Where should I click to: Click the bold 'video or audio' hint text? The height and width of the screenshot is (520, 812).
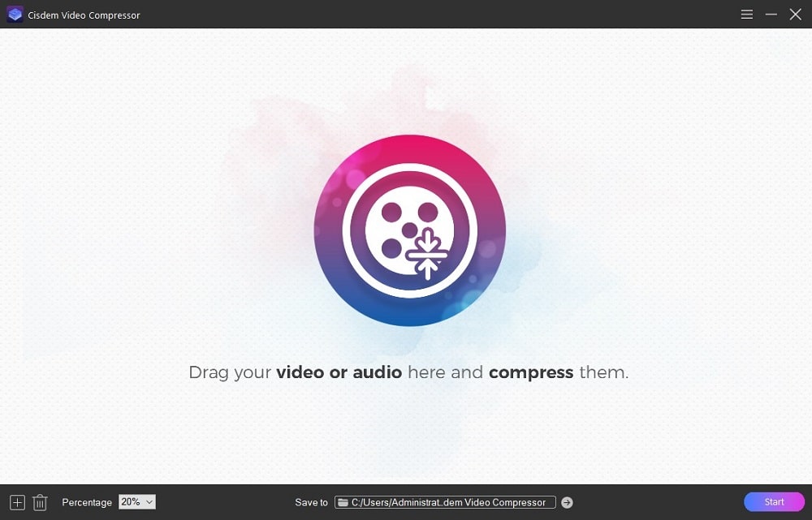339,372
